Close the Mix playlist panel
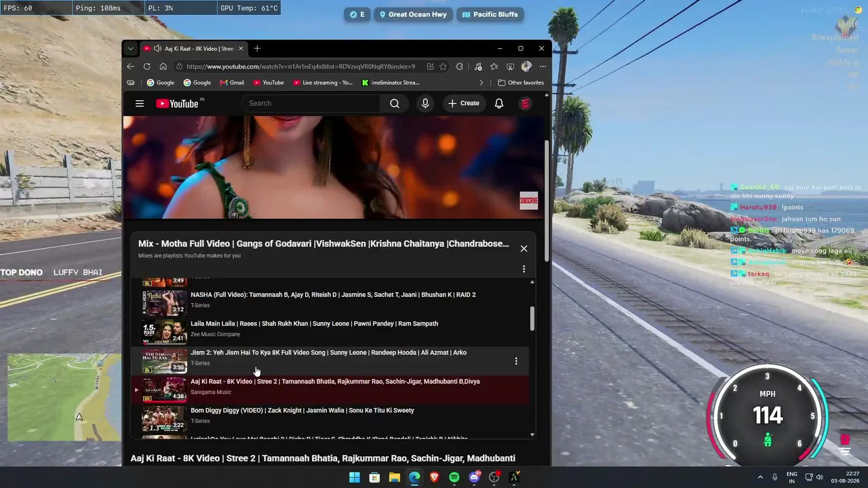Image resolution: width=868 pixels, height=488 pixels. coord(524,249)
